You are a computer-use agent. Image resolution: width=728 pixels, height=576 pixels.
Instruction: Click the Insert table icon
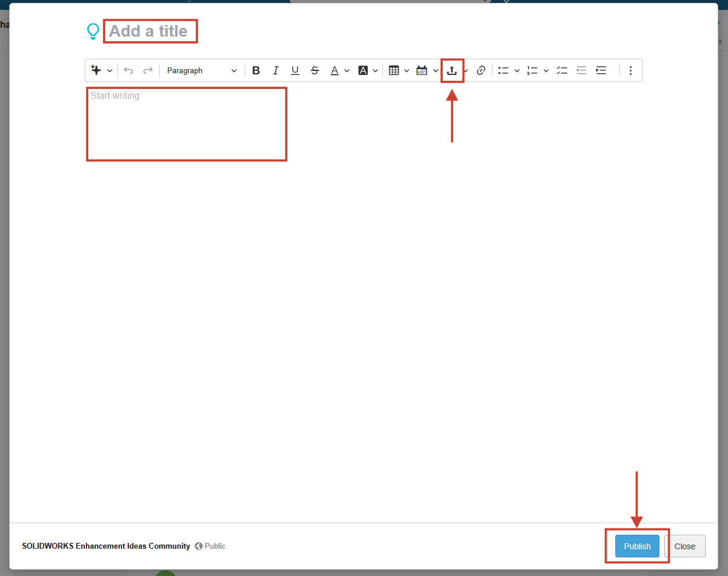[394, 70]
